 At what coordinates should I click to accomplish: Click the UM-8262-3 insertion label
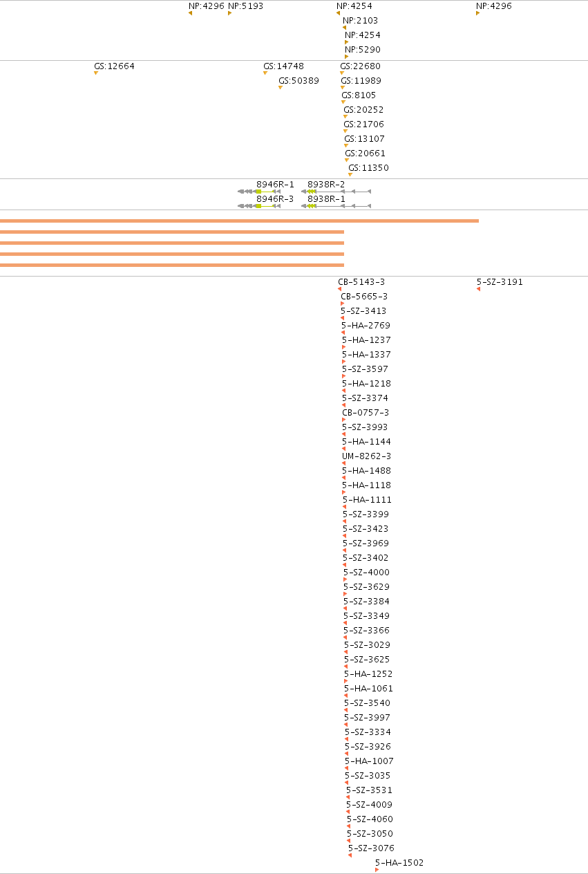(x=366, y=456)
